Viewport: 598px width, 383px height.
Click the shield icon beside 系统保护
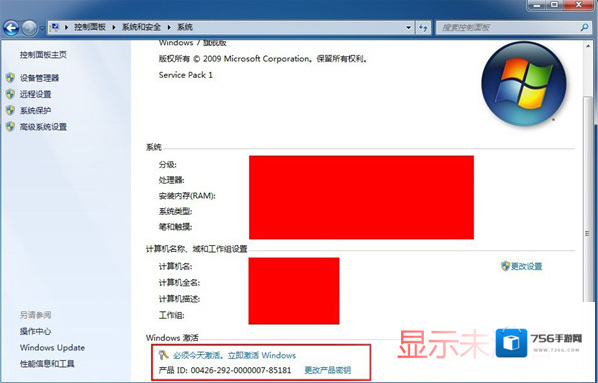(x=10, y=110)
